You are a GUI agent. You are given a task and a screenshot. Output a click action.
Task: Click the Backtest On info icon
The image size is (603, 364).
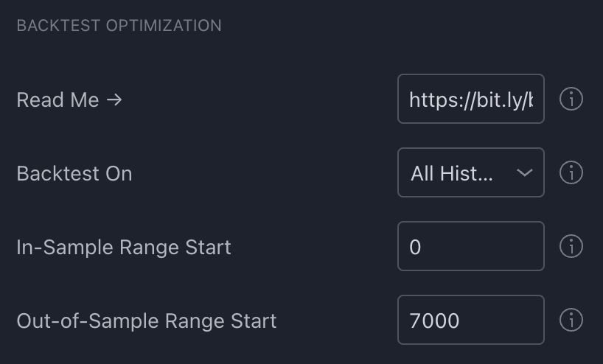click(571, 172)
